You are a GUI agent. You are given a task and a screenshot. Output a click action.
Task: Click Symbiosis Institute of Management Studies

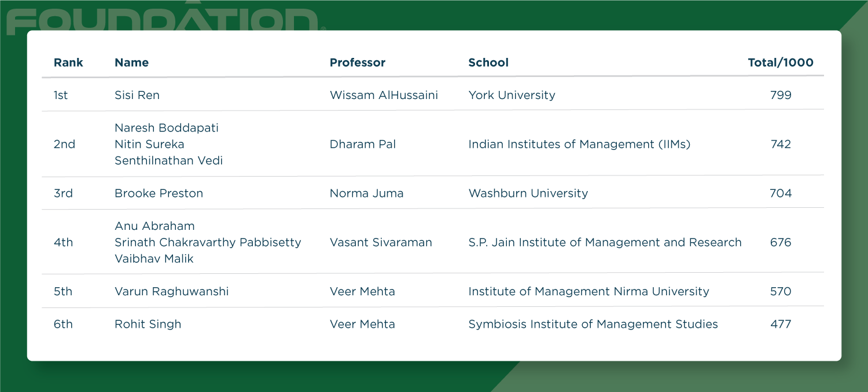(x=593, y=324)
